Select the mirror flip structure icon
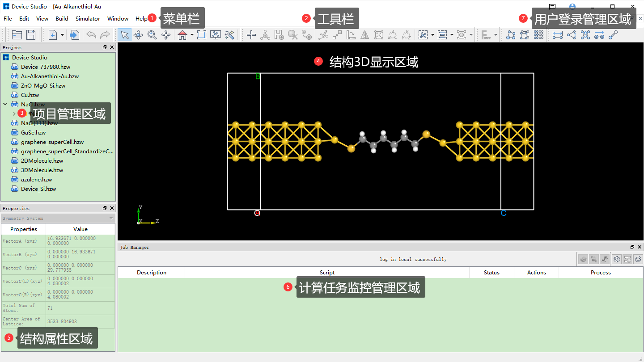This screenshot has width=644, height=362. pos(365,35)
